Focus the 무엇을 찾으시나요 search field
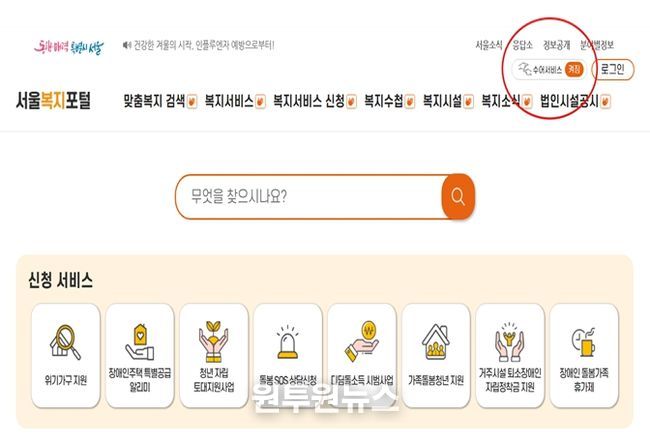Screen dimensions: 650x441 coord(309,196)
